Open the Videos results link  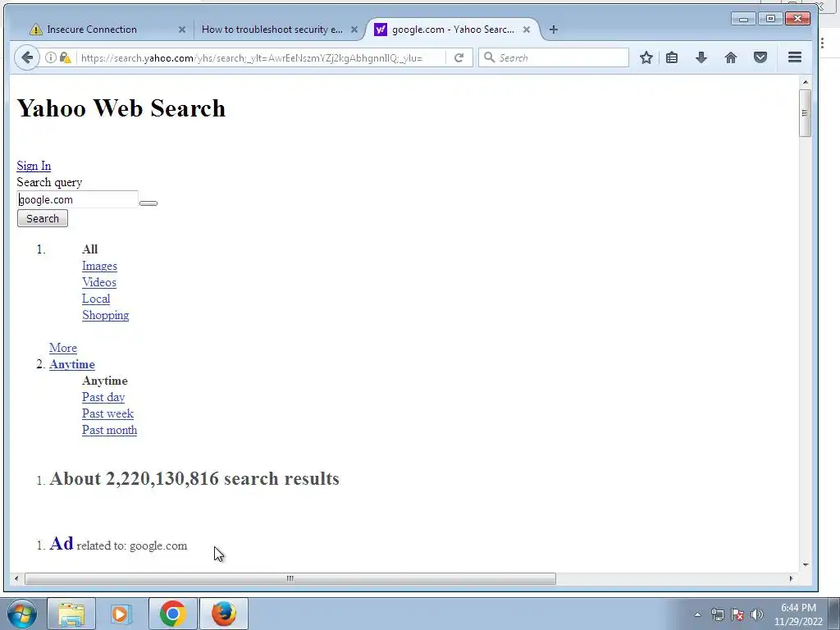coord(99,282)
